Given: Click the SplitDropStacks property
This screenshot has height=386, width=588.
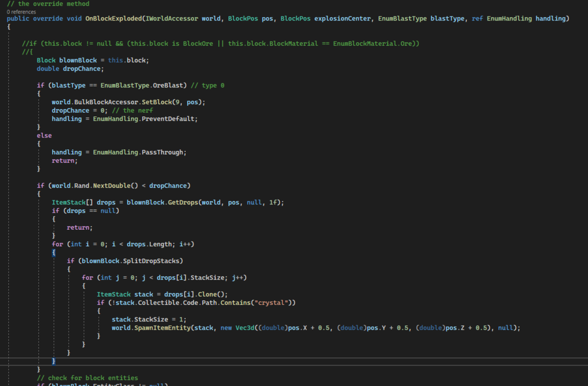Looking at the screenshot, I should point(156,260).
